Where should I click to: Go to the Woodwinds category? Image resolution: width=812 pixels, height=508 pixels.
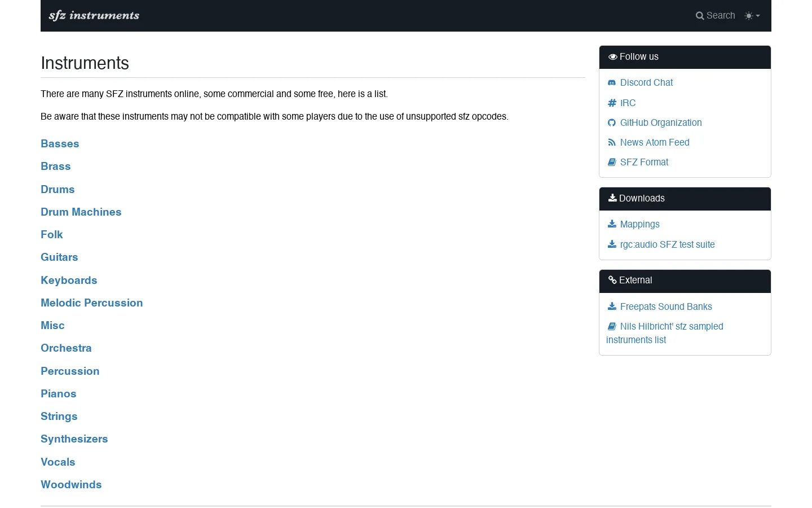71,484
